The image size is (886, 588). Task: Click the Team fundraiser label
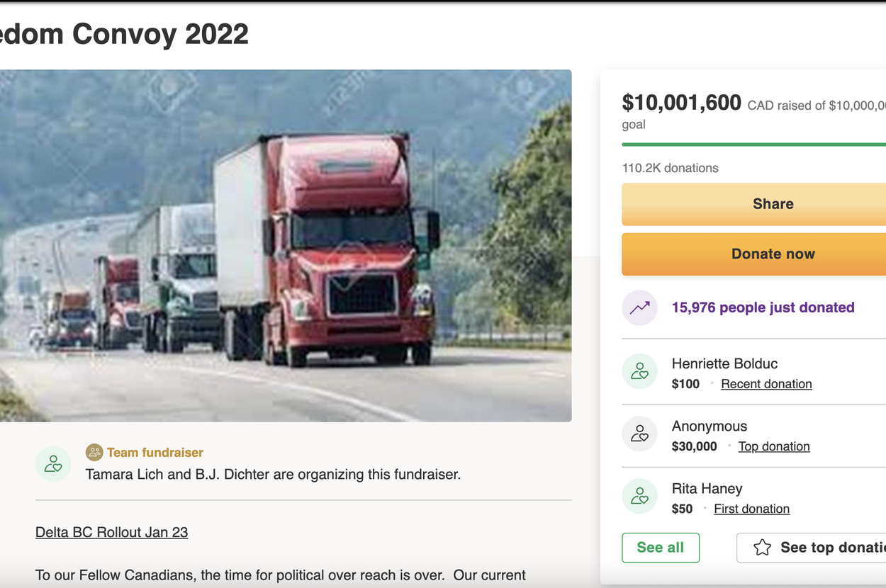click(x=155, y=452)
